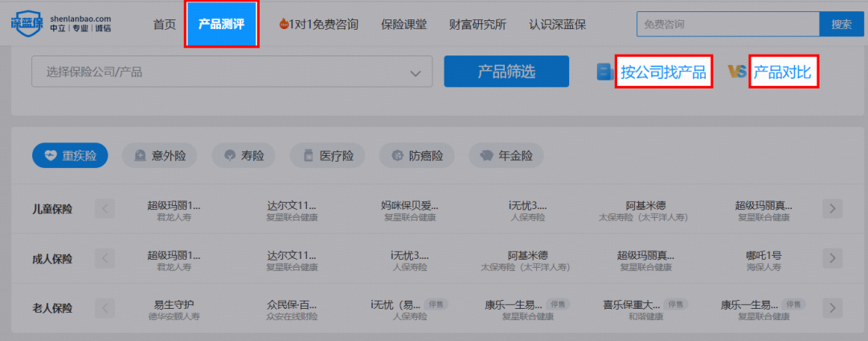Screen dimensions: 868x341
Task: Open the 按公司找产品 link
Action: point(663,72)
